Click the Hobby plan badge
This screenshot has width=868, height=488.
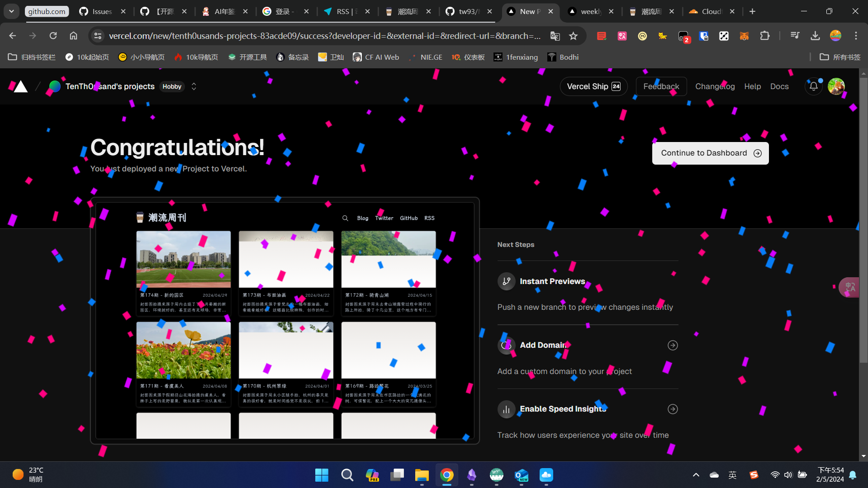172,86
